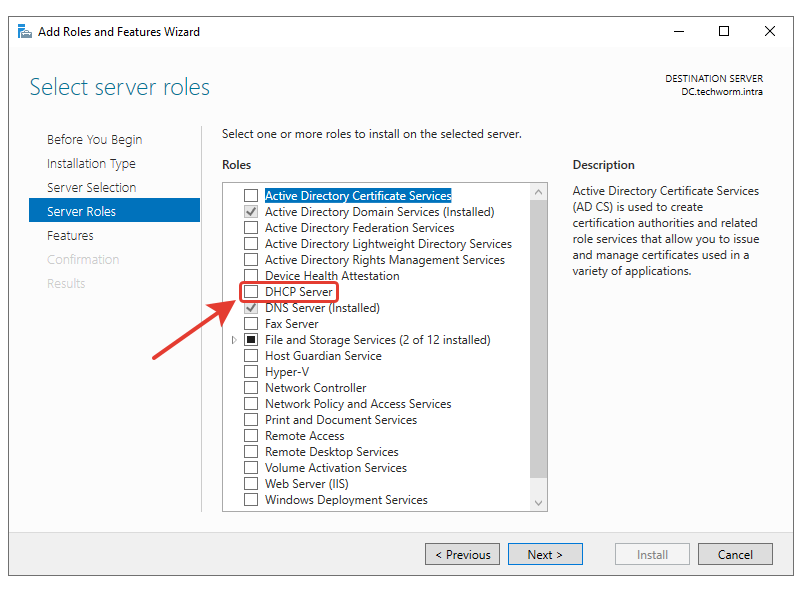Cancel the Add Roles wizard
The width and height of the screenshot is (807, 593).
click(x=735, y=554)
